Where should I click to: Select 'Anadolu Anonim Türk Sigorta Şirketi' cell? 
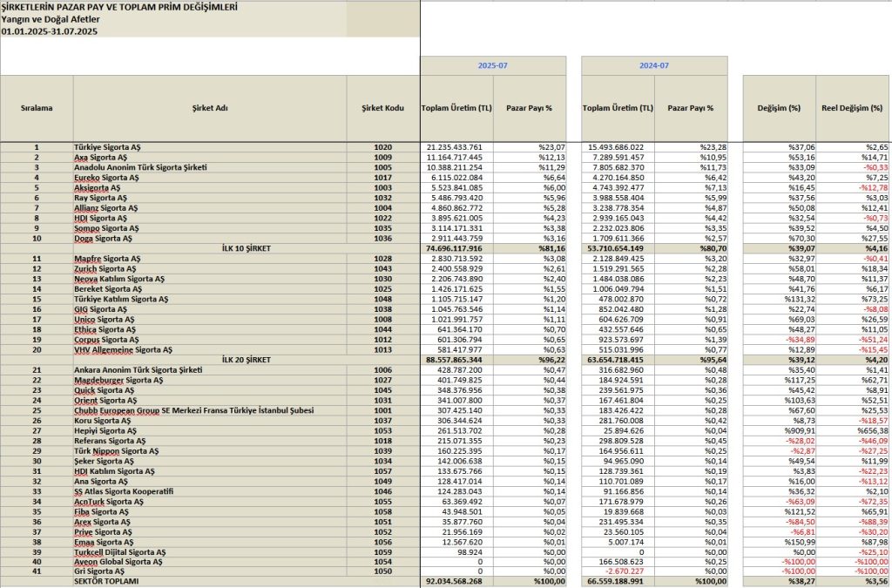tap(210, 168)
